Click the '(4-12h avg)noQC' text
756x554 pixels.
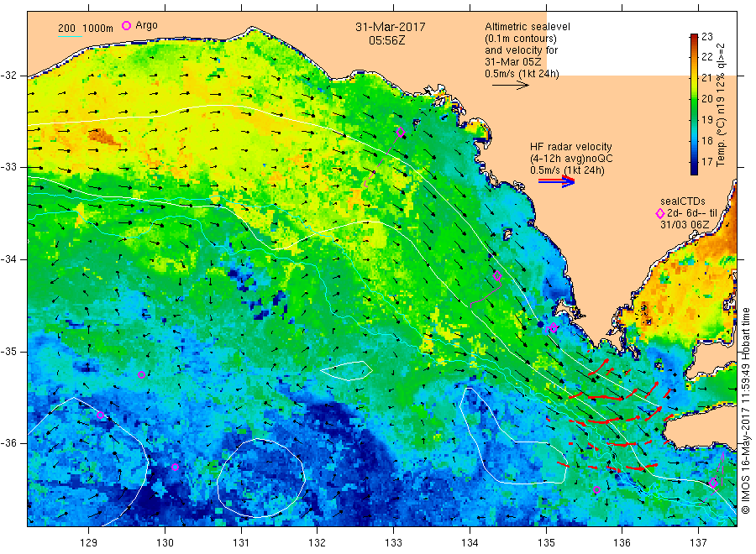click(571, 159)
